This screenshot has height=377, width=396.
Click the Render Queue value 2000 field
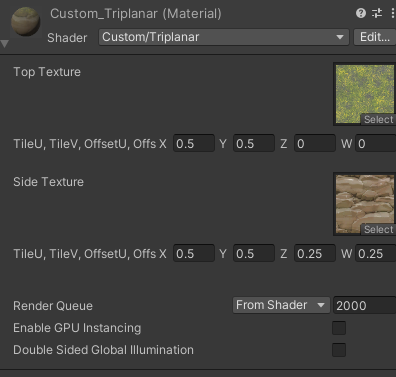365,305
